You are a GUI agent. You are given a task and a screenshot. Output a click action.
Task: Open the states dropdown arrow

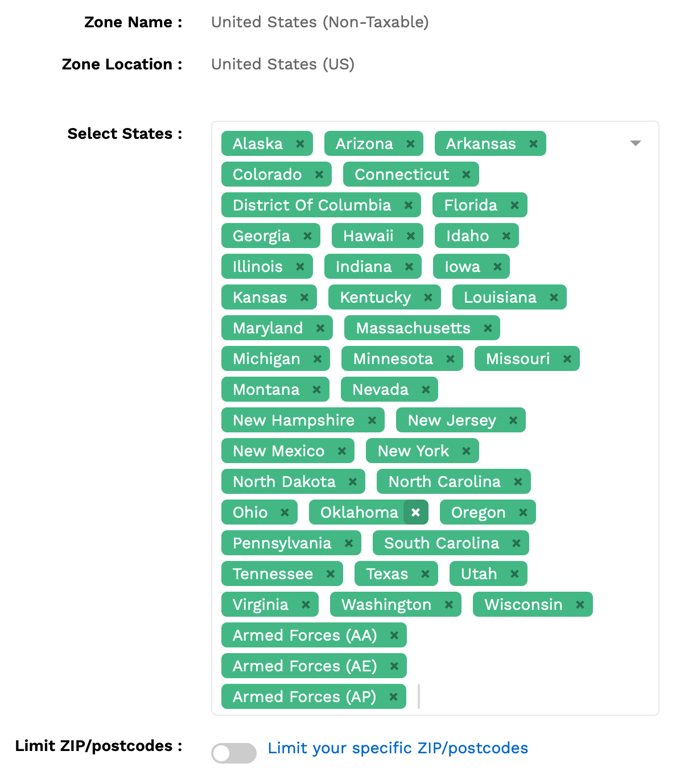pyautogui.click(x=636, y=143)
